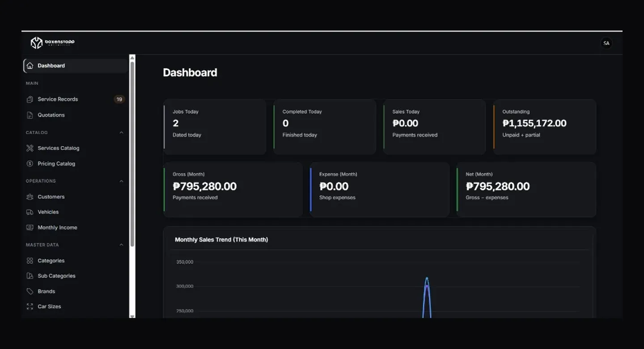Click the 300,000 axis label
This screenshot has height=349, width=644.
click(x=185, y=286)
